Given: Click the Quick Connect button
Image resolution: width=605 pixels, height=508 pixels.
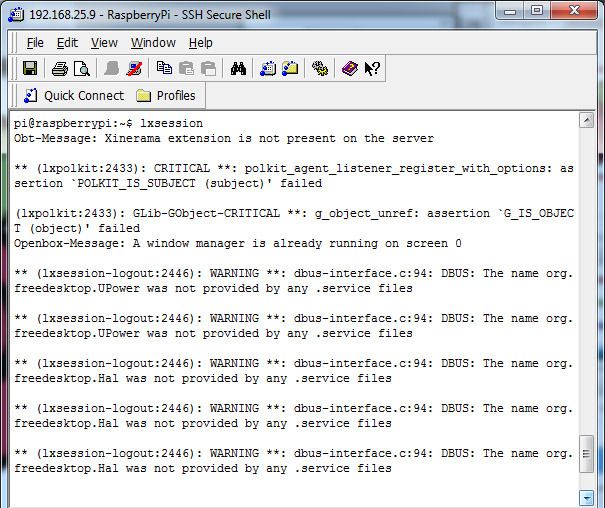Looking at the screenshot, I should pos(74,95).
